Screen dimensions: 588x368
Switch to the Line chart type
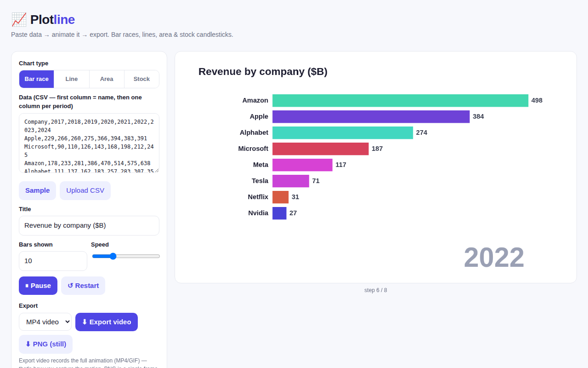point(72,79)
